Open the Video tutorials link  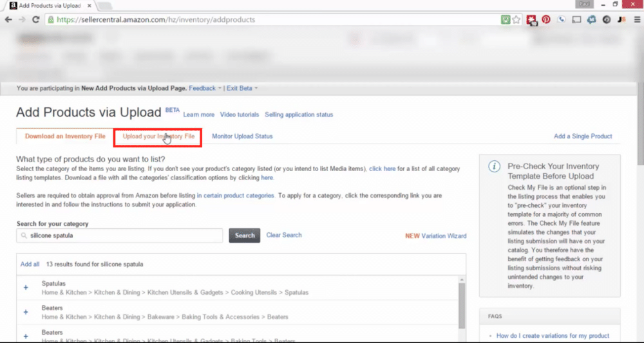[240, 115]
